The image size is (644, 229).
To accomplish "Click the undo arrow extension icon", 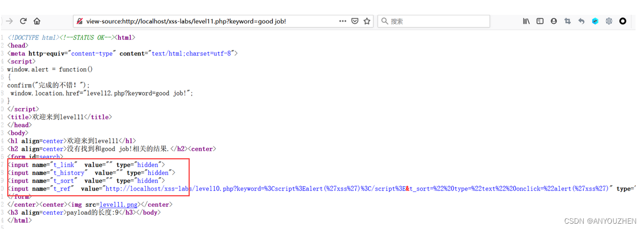I will pos(581,21).
